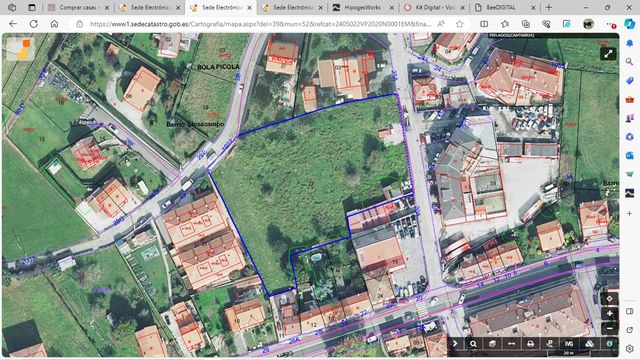Add page to favorites star icon
640x360 pixels.
click(x=460, y=24)
